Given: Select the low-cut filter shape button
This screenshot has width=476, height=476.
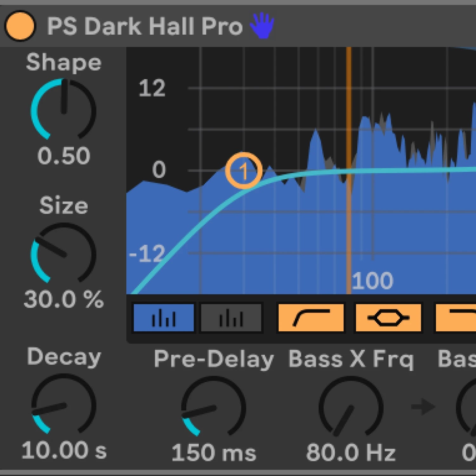Looking at the screenshot, I should [311, 318].
